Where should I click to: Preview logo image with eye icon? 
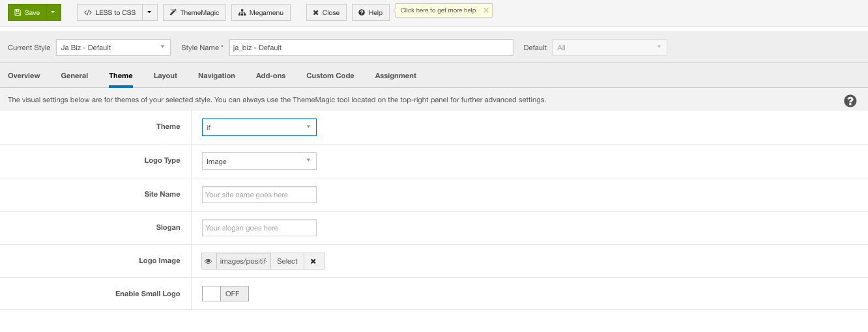point(209,261)
